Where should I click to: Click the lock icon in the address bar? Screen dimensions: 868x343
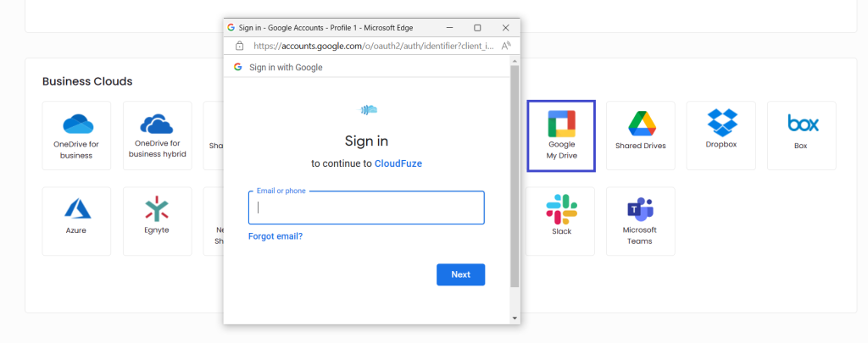(x=239, y=46)
